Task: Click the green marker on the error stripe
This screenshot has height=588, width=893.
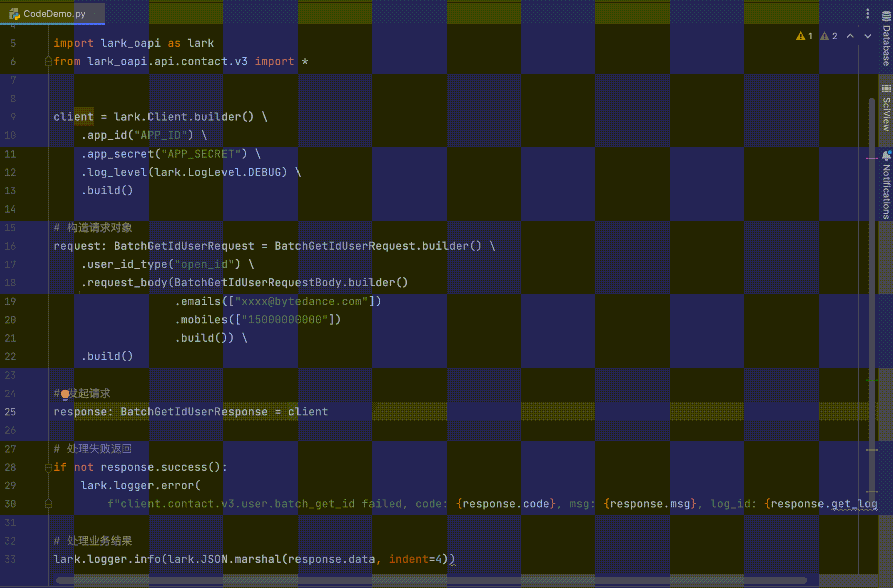Action: 872,380
